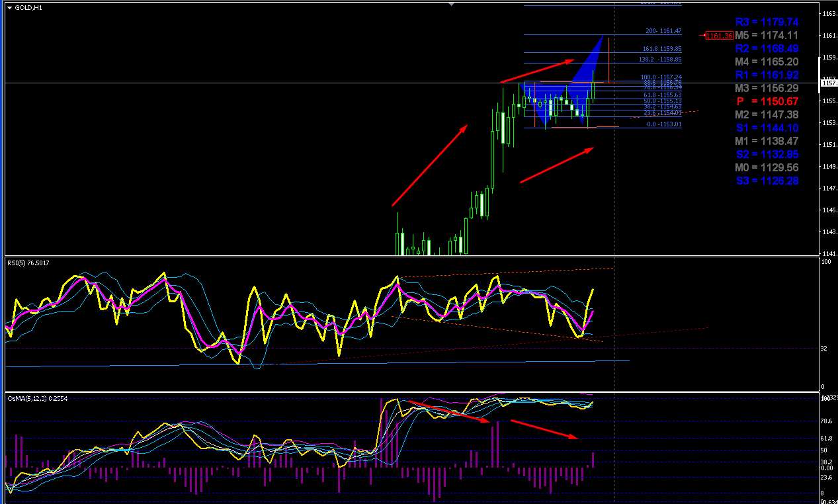This screenshot has height=504, width=838.
Task: Grab the chart shift triangle marker on top edge
Action: (x=451, y=3)
